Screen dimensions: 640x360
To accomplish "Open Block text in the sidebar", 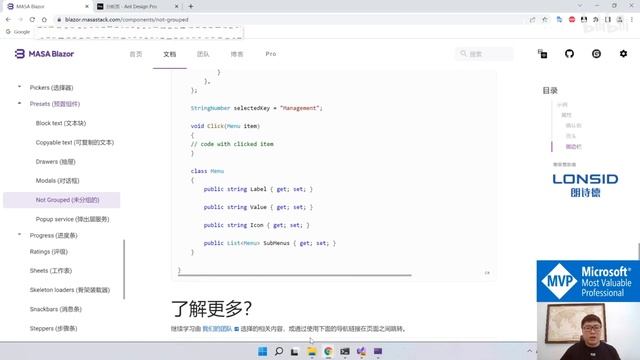I will click(x=61, y=123).
